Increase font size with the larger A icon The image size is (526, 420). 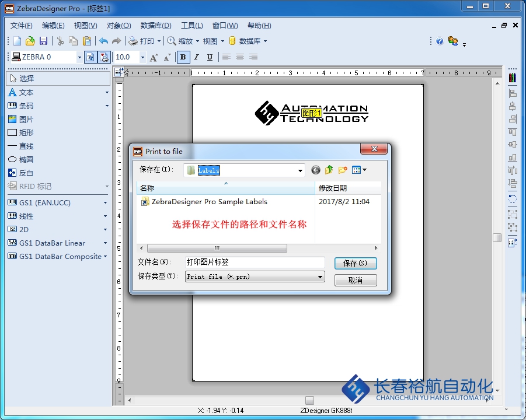click(154, 57)
